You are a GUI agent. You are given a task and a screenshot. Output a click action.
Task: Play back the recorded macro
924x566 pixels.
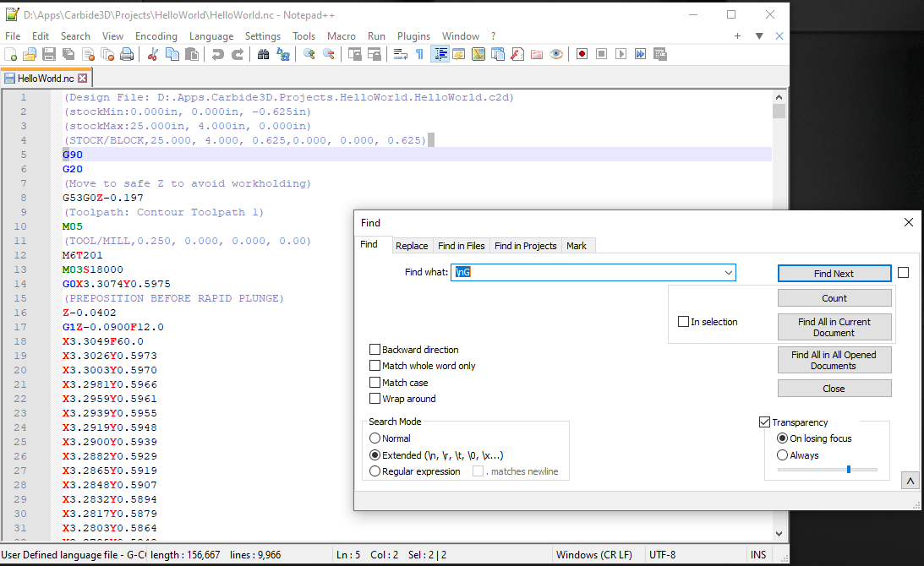(x=621, y=54)
